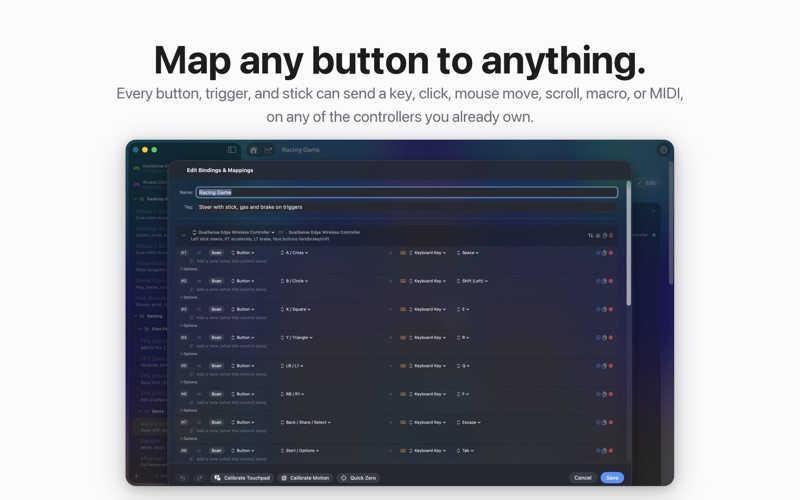Open the Start / Options input dropdown
Screen dimensions: 800x500
[x=300, y=451]
